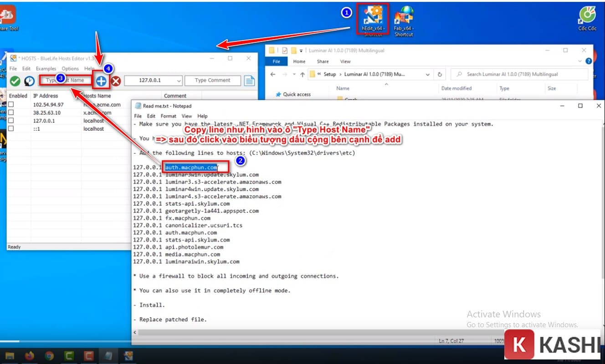Switch to Notepad via its taskbar icon
The width and height of the screenshot is (605, 364).
click(109, 356)
